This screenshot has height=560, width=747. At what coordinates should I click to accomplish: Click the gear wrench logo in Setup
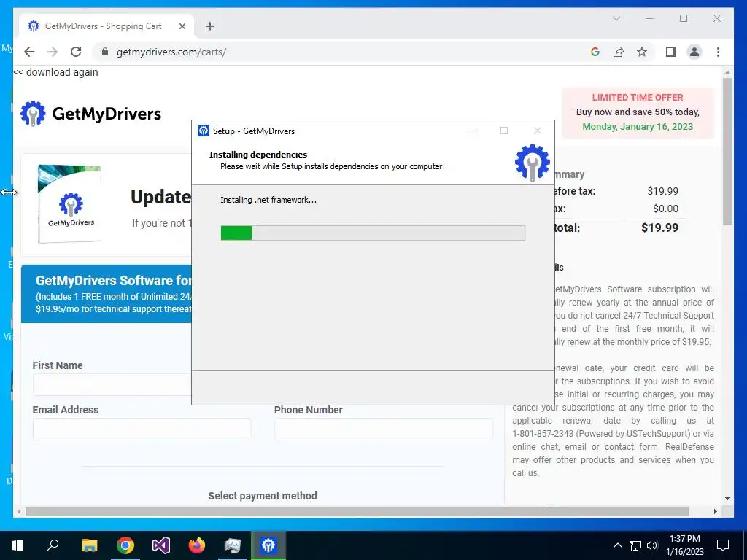tap(533, 163)
